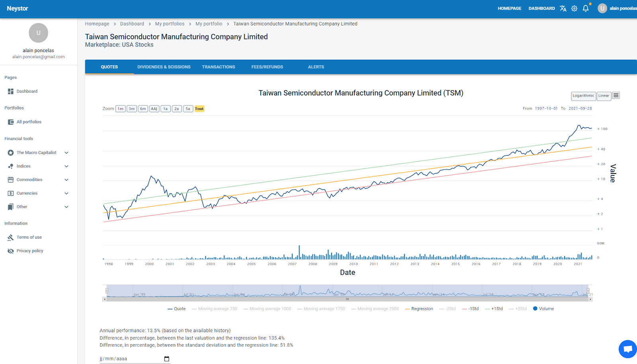Click Homepage breadcrumb link
Image resolution: width=637 pixels, height=364 pixels.
(x=97, y=24)
